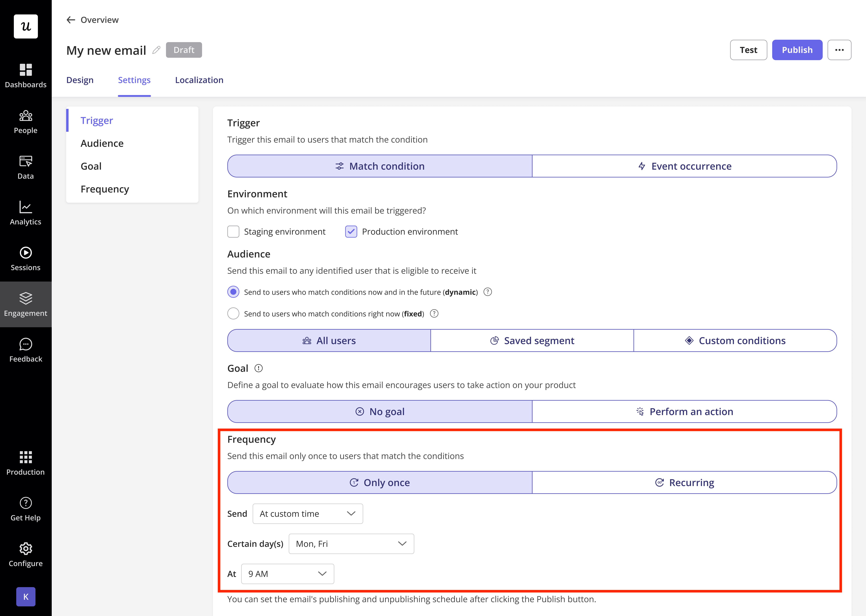Select the No goal option
Viewport: 866px width, 616px height.
pos(379,412)
